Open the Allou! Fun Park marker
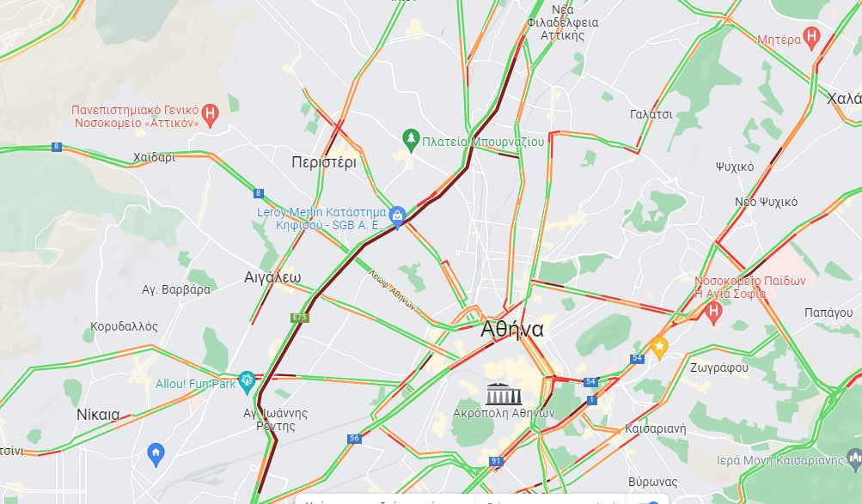Screen dimensions: 862x504 (x=247, y=383)
